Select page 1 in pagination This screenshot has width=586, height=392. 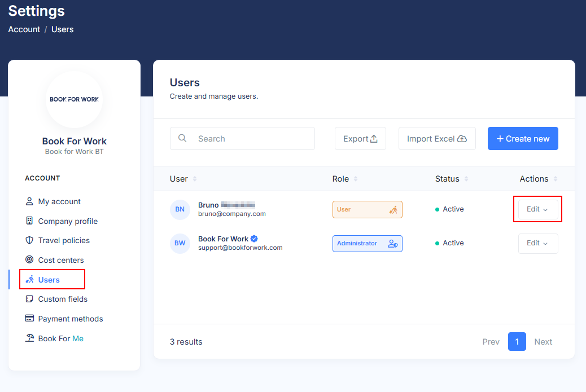coord(517,342)
